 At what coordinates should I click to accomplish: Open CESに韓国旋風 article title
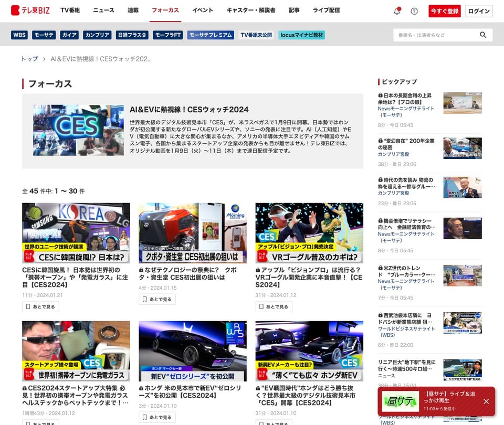point(75,277)
